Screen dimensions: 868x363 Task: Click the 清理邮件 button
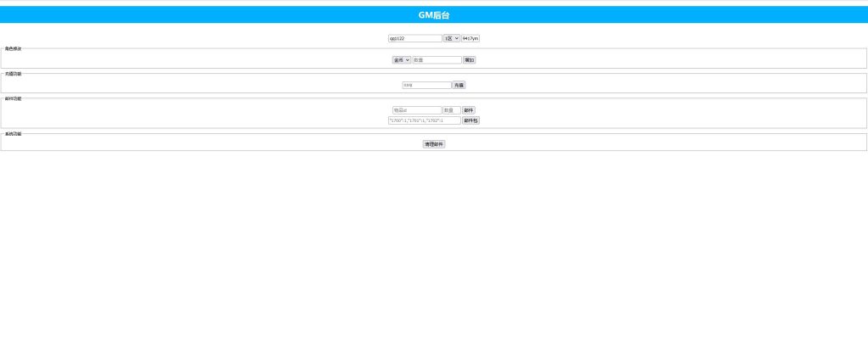click(x=434, y=144)
